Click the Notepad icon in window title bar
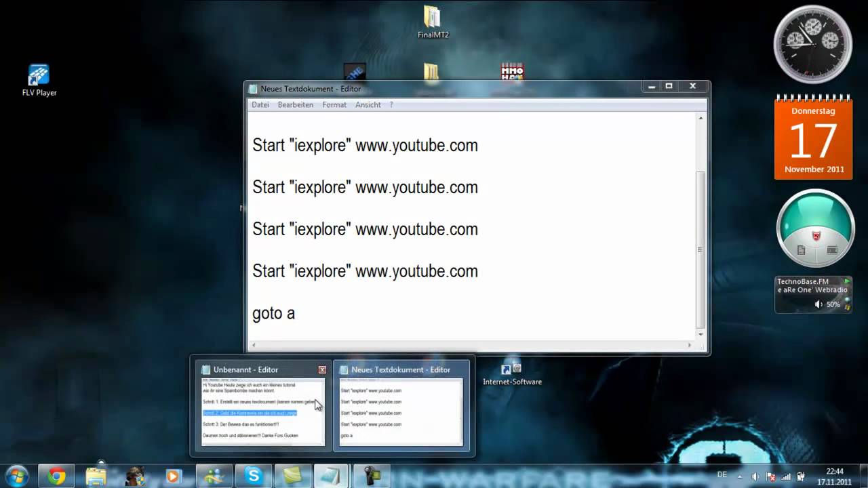Screen dimensions: 868x488 click(253, 89)
